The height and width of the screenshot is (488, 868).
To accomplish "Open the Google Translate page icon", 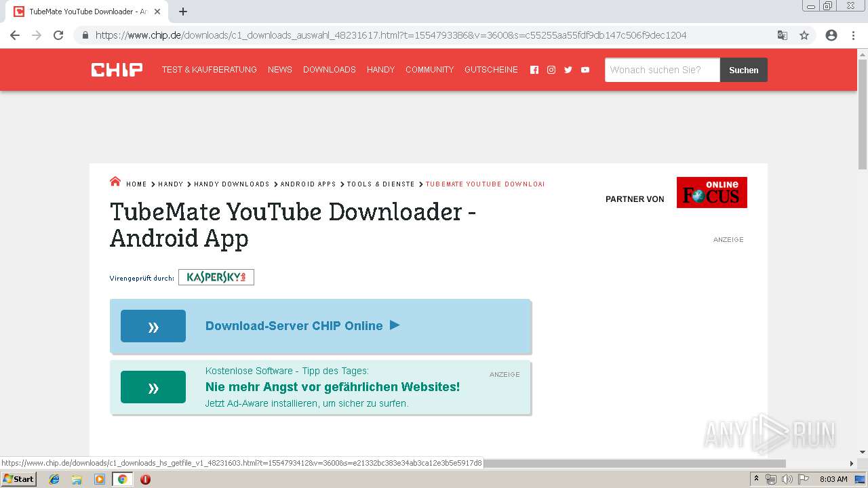I will tap(783, 35).
